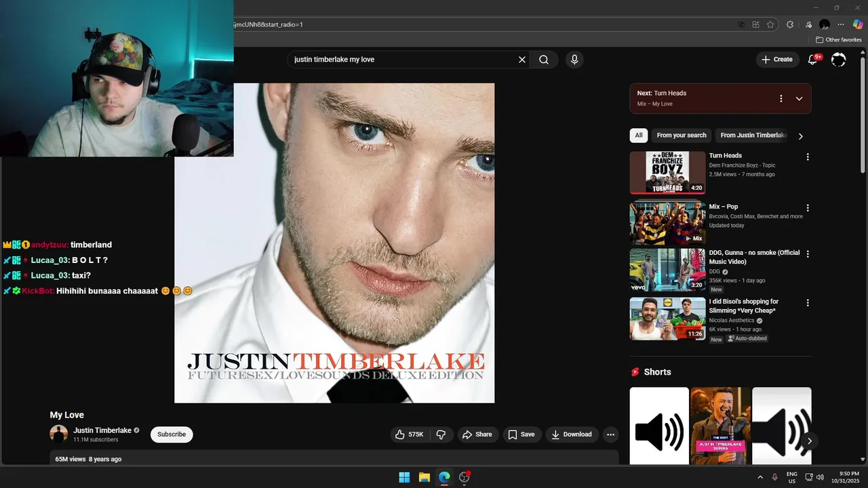The image size is (868, 488).
Task: Show hidden system tray icons
Action: coord(759,477)
